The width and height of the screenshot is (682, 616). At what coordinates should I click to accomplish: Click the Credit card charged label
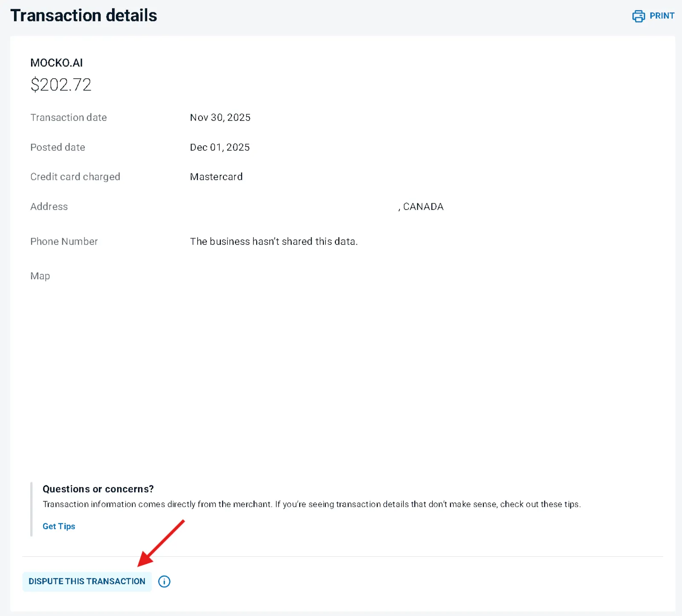[x=75, y=177]
